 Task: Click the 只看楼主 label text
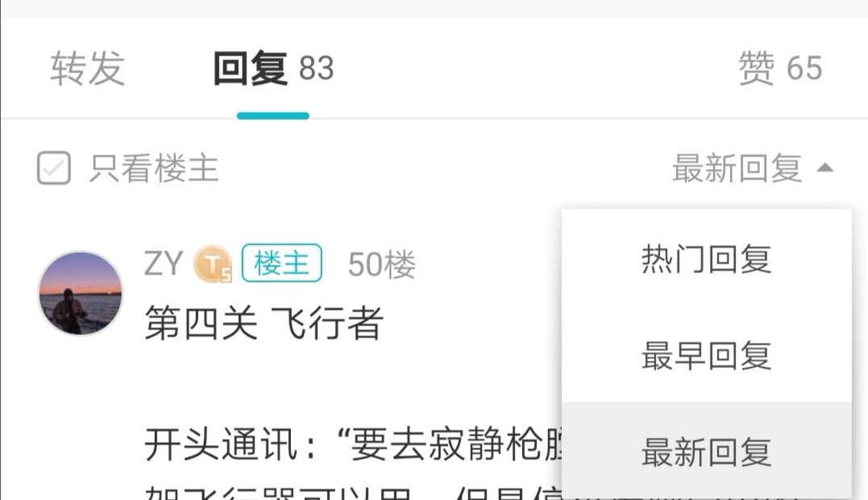tap(154, 168)
